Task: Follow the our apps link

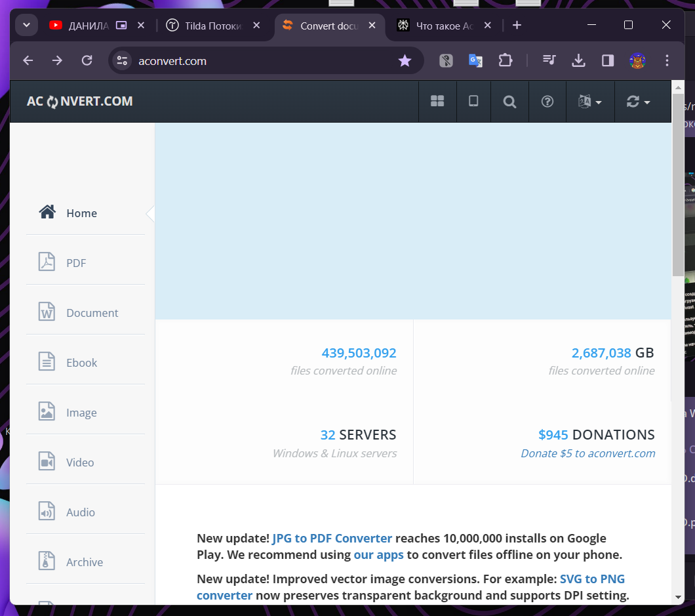Action: 378,555
